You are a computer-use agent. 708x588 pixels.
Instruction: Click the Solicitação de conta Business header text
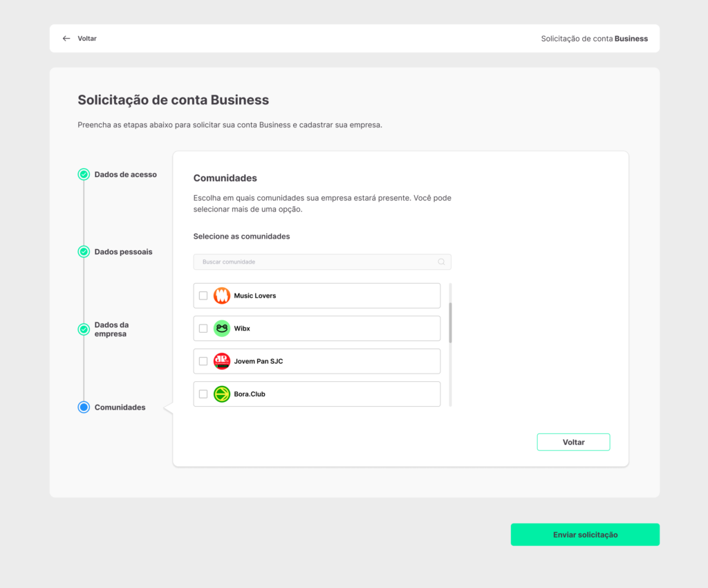[x=594, y=39]
